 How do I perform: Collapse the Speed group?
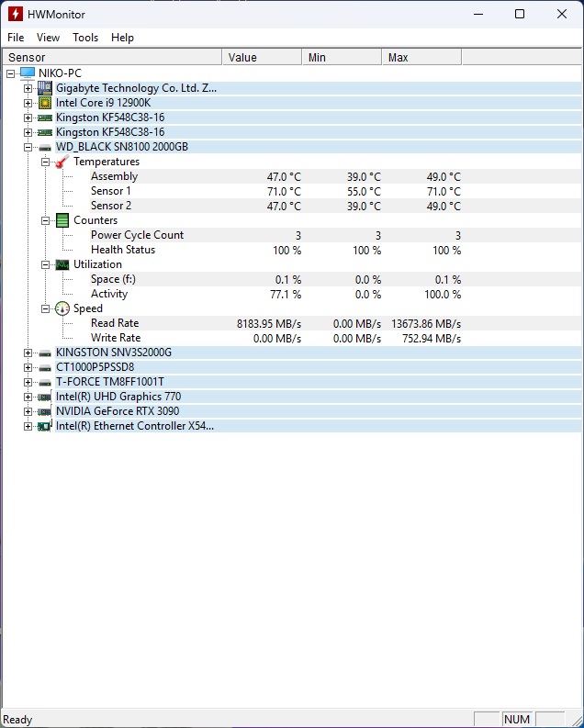pyautogui.click(x=45, y=308)
